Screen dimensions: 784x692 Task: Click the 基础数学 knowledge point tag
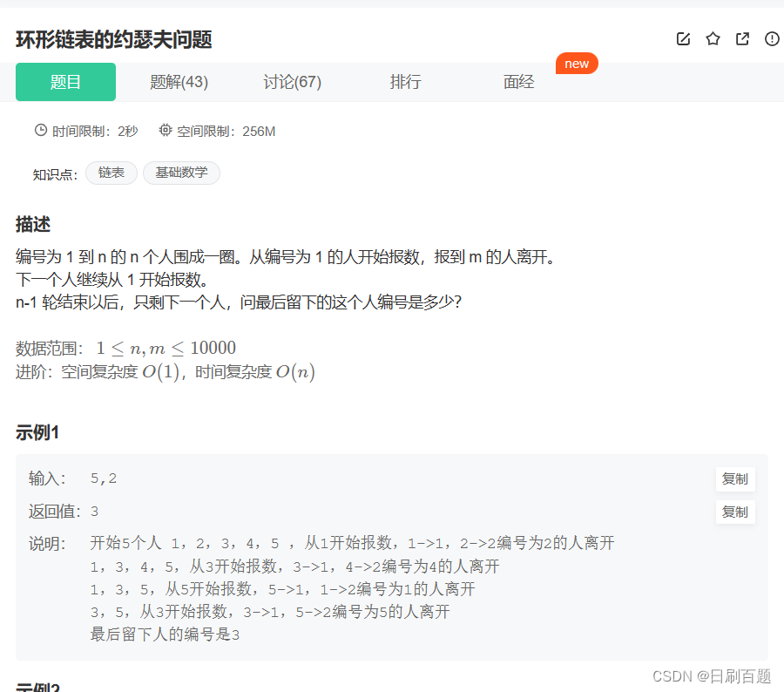(181, 173)
